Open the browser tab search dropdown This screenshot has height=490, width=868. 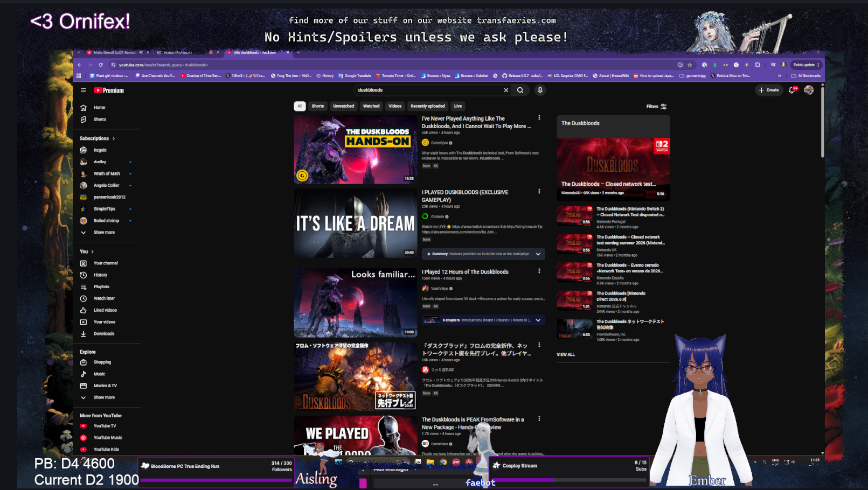click(x=79, y=53)
